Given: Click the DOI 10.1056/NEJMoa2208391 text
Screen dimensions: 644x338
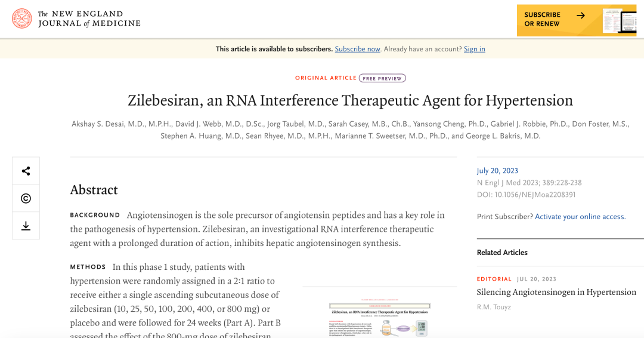Looking at the screenshot, I should pyautogui.click(x=526, y=195).
